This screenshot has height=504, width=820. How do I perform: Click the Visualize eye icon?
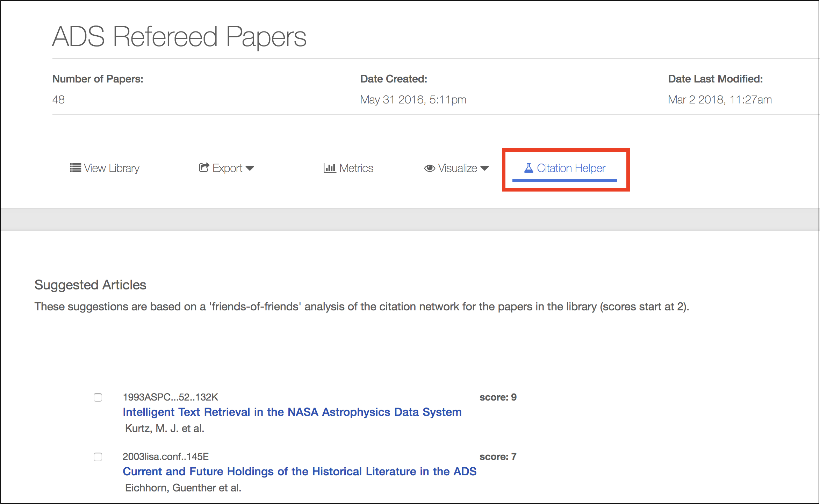(429, 168)
